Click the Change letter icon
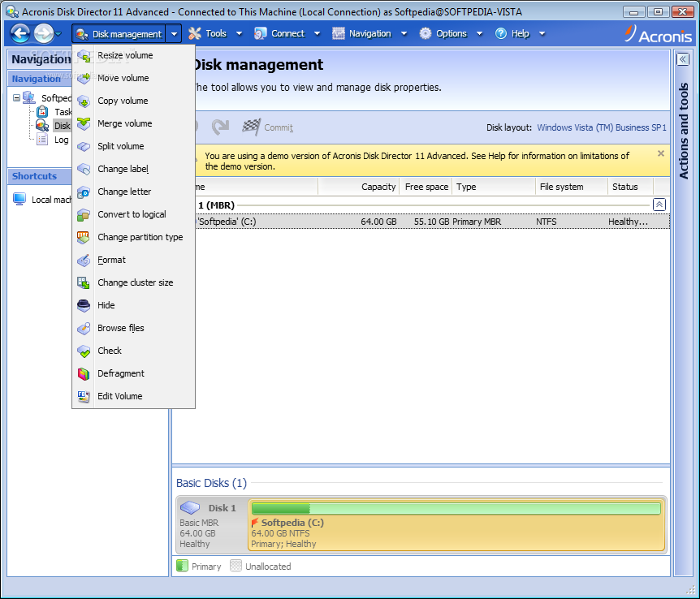 pyautogui.click(x=84, y=192)
